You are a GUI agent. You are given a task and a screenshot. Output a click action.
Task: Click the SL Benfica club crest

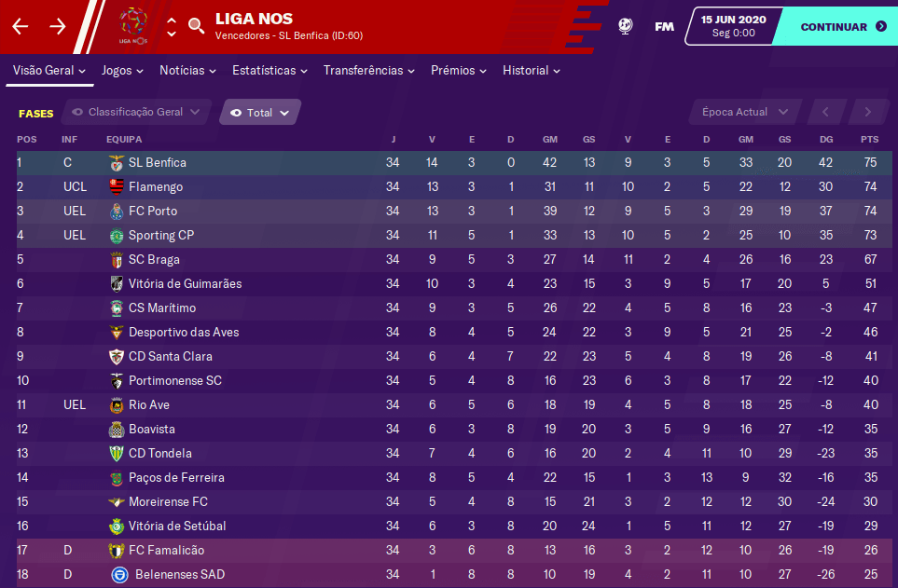117,163
